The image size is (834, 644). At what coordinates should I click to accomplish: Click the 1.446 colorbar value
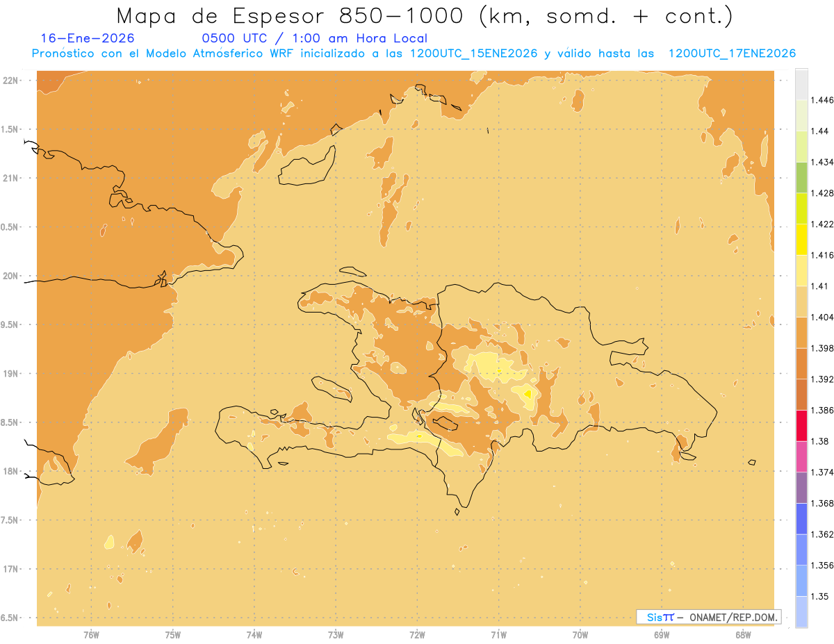pyautogui.click(x=821, y=100)
